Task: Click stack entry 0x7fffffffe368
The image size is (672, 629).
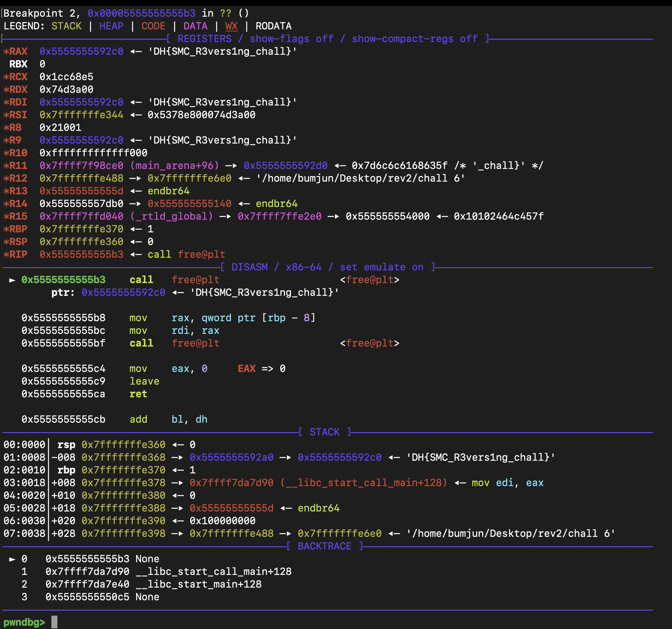Action: click(x=123, y=457)
